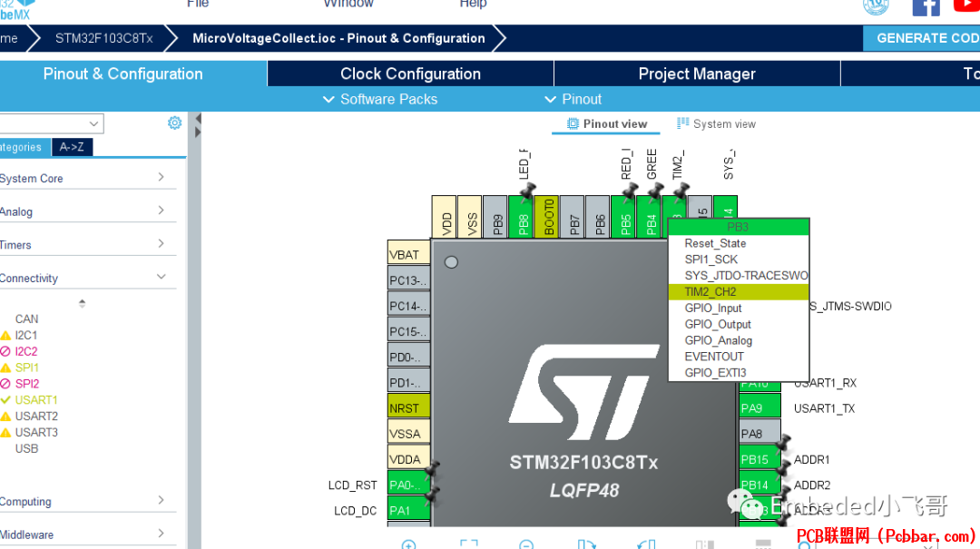The height and width of the screenshot is (549, 980).
Task: Click the PA1 pin on the chip
Action: (408, 510)
